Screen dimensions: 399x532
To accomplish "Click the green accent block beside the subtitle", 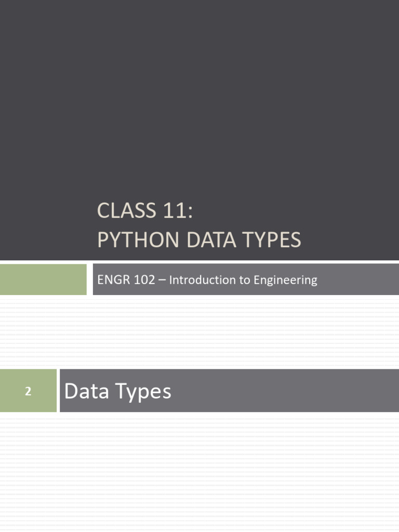I will coord(43,280).
